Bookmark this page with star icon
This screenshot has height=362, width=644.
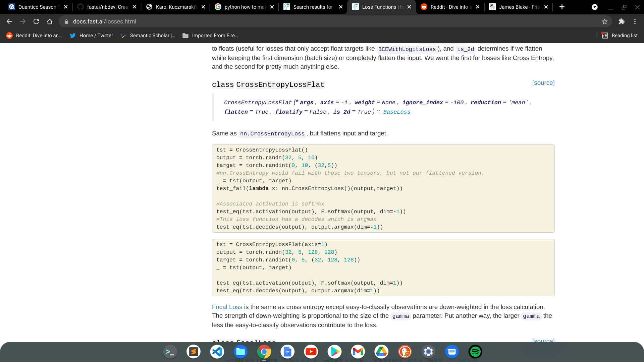[x=604, y=21]
